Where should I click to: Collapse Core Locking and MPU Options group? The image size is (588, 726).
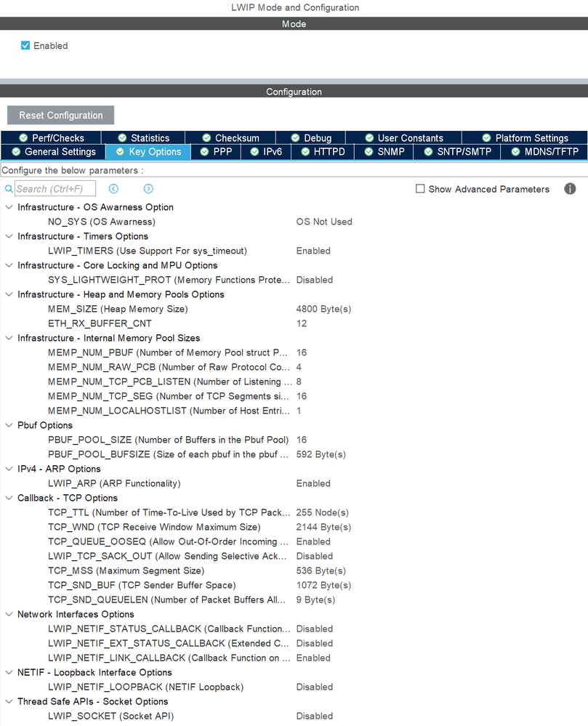coord(9,265)
